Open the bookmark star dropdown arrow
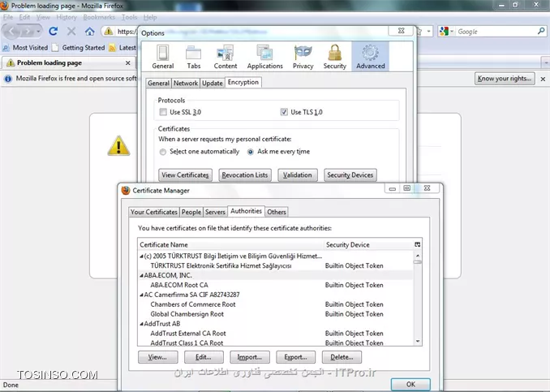The width and height of the screenshot is (550, 392). point(428,32)
